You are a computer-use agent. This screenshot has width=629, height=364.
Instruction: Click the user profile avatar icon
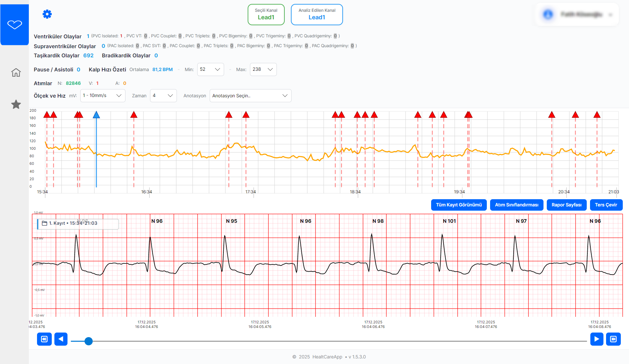548,14
